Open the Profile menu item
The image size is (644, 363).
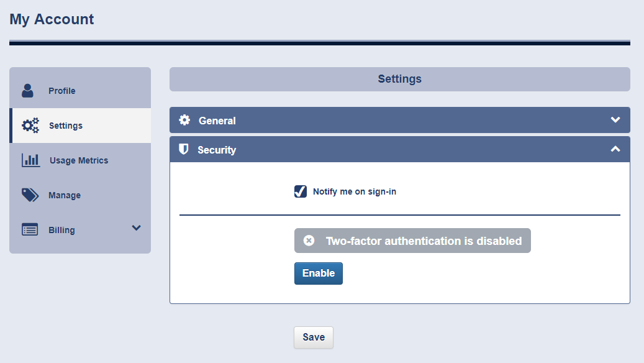tap(80, 91)
